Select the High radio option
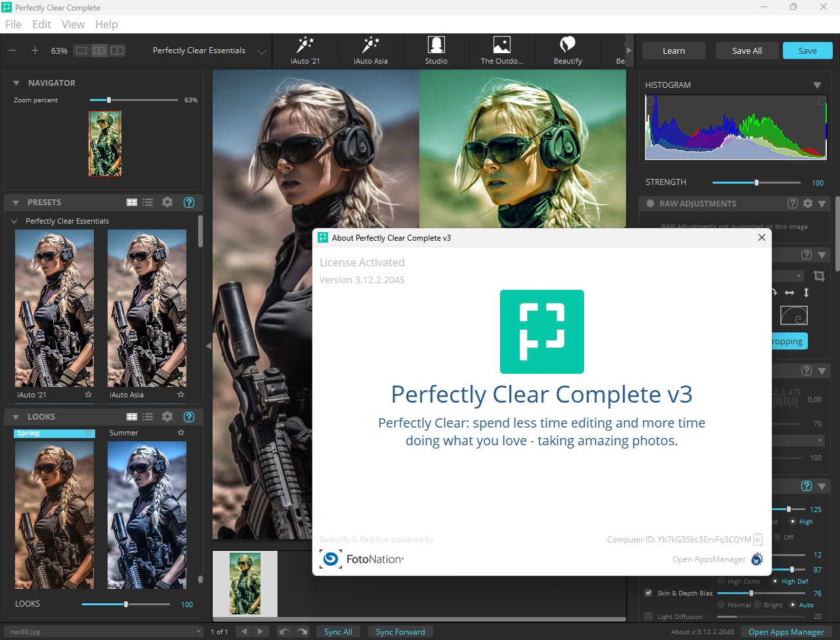 [x=793, y=522]
